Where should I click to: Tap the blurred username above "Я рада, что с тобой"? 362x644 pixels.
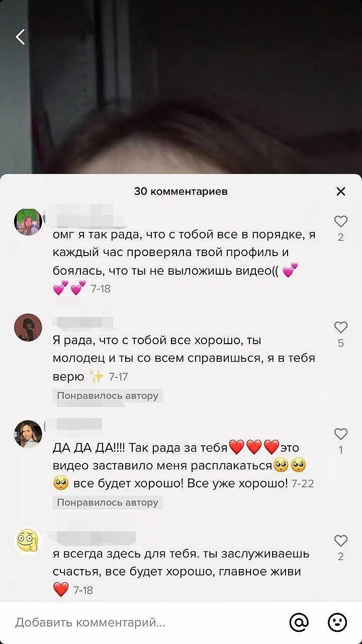pyautogui.click(x=83, y=323)
